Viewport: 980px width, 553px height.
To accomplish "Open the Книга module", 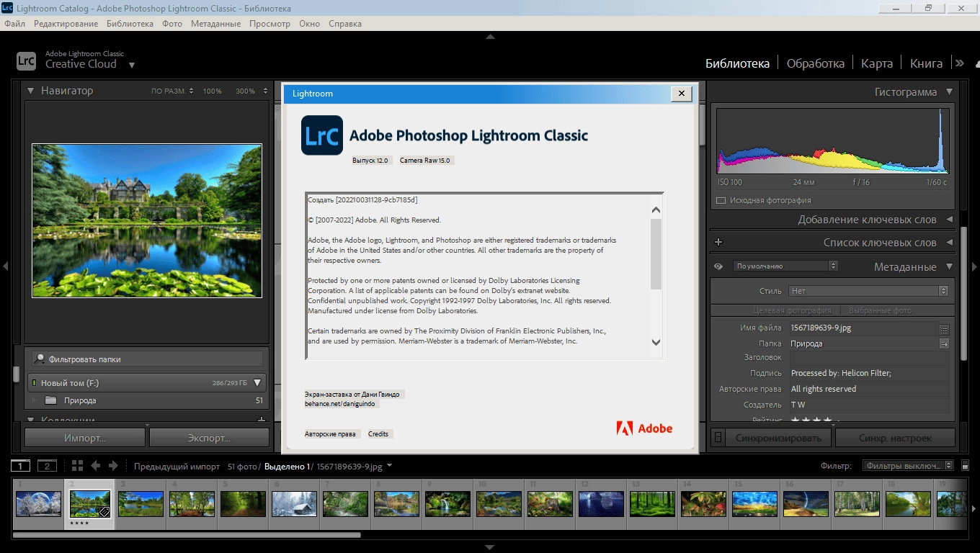I will (x=926, y=63).
